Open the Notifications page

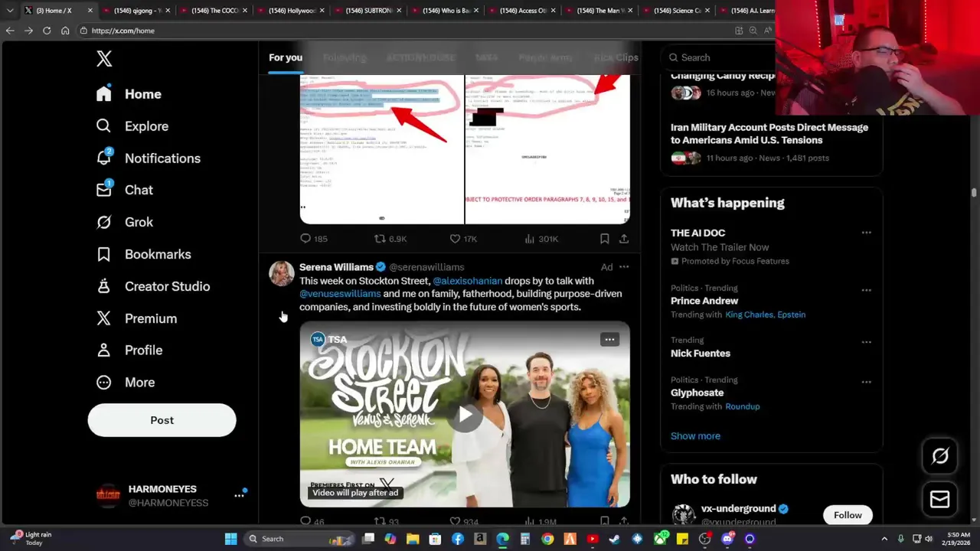pos(148,158)
